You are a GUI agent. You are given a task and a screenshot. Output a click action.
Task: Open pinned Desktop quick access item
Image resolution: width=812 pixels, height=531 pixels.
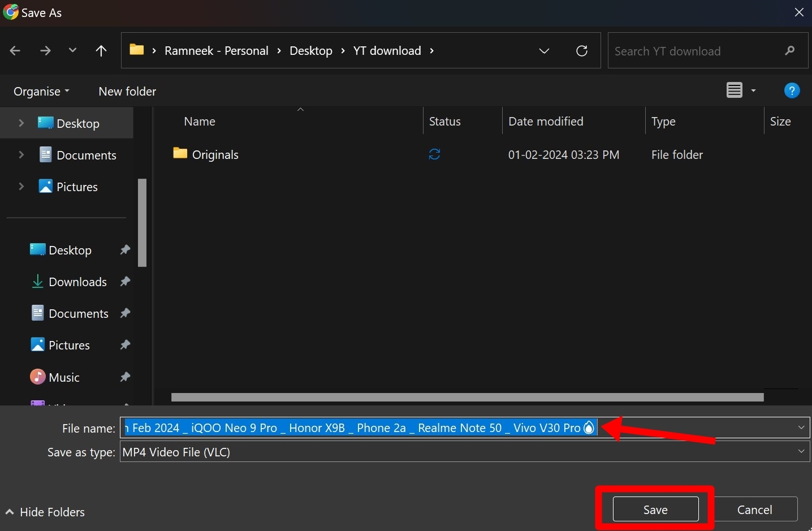[x=61, y=250]
